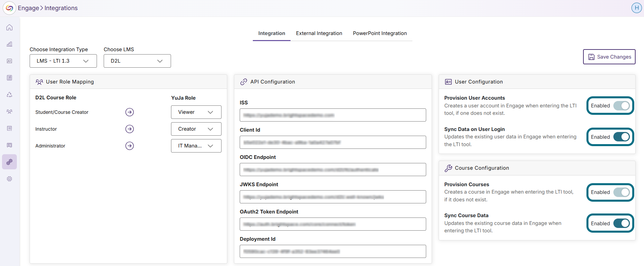Open the bar chart analytics sidebar icon
Viewport: 644px width, 266px height.
pos(9,44)
